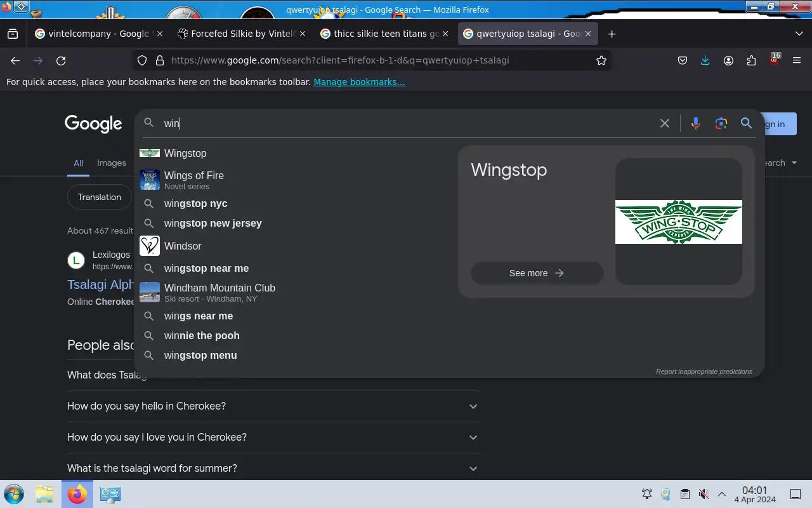The width and height of the screenshot is (812, 508).
Task: Expand 'How do you say hello in Cherokee?'
Action: point(273,406)
